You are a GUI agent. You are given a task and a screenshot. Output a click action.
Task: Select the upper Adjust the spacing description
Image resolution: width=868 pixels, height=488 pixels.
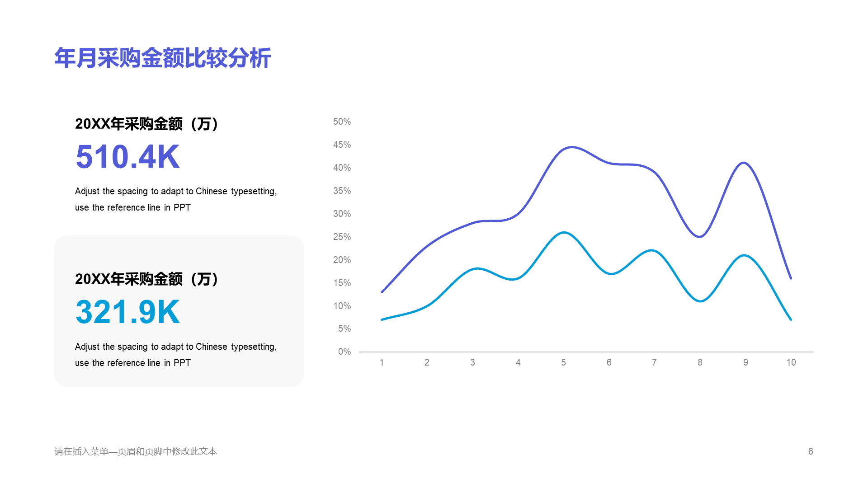coord(176,199)
